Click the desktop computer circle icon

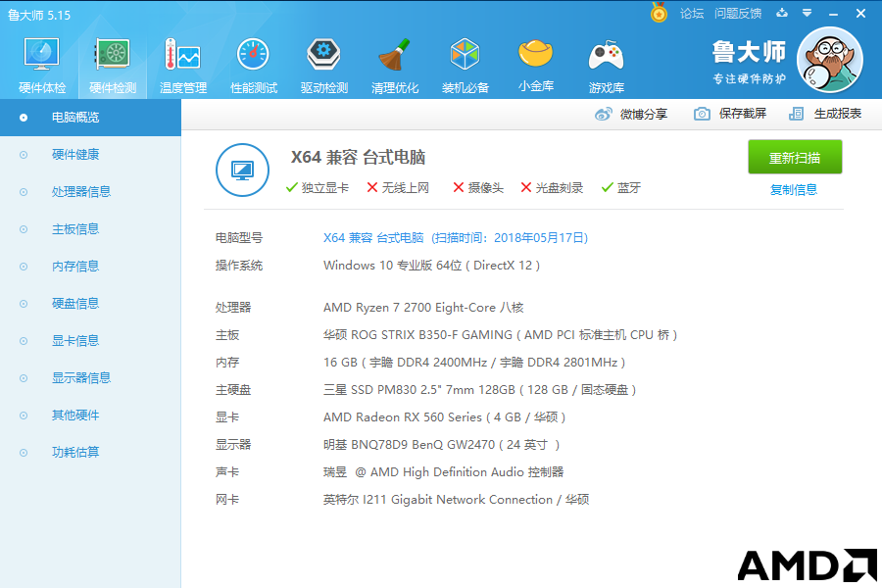pos(242,170)
